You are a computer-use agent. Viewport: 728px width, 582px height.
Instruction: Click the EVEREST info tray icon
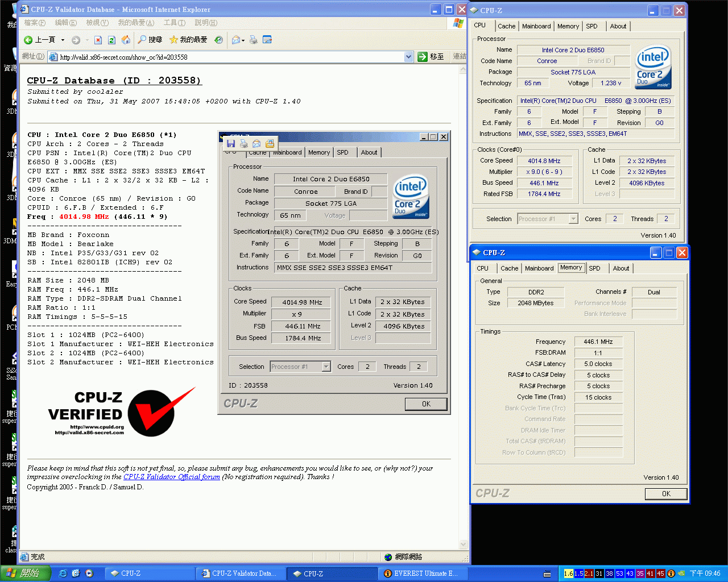point(671,573)
